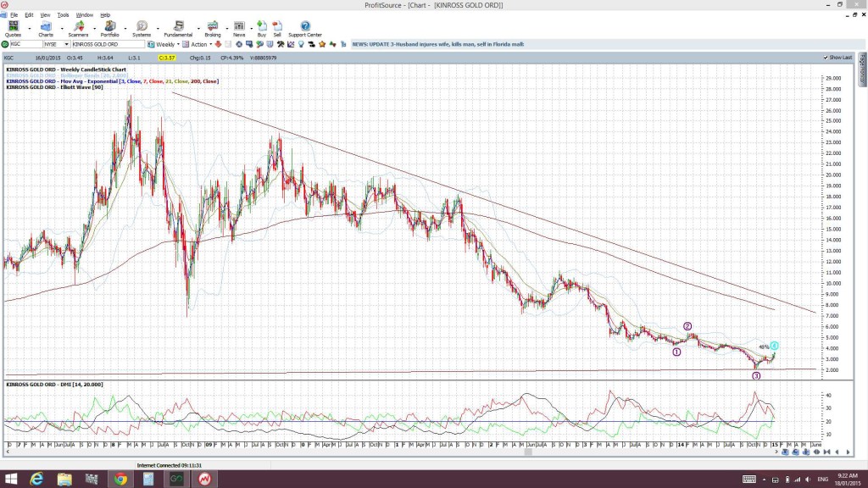The image size is (868, 488).
Task: Open the Broking toolbar button
Action: coord(213,29)
